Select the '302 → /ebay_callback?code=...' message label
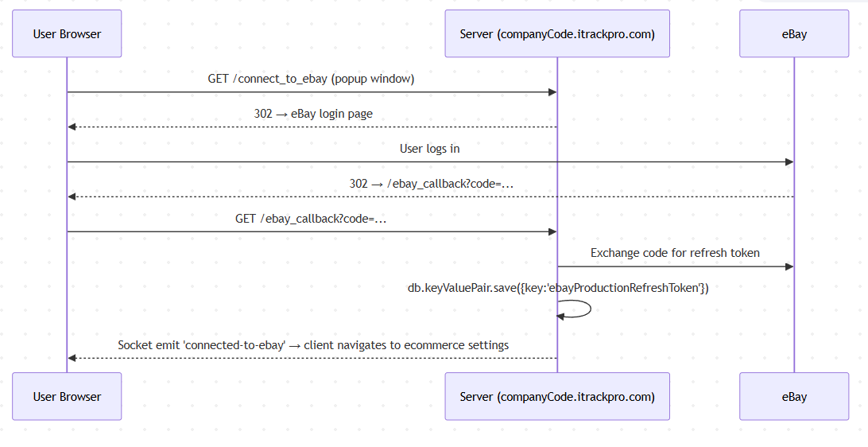The height and width of the screenshot is (447, 868). pyautogui.click(x=431, y=184)
